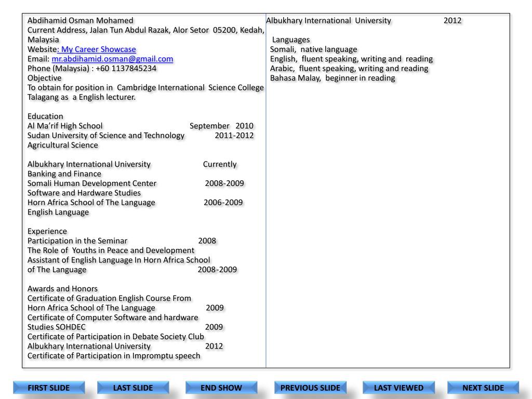Click the LAST VIEWED button
Screen dimensions: 532x399
tap(398, 388)
